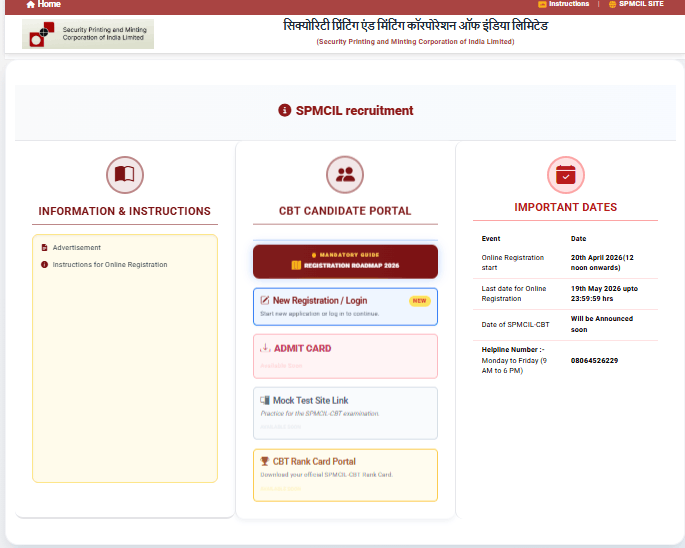Image resolution: width=685 pixels, height=548 pixels.
Task: Open Instructions in the top bar
Action: 568,4
